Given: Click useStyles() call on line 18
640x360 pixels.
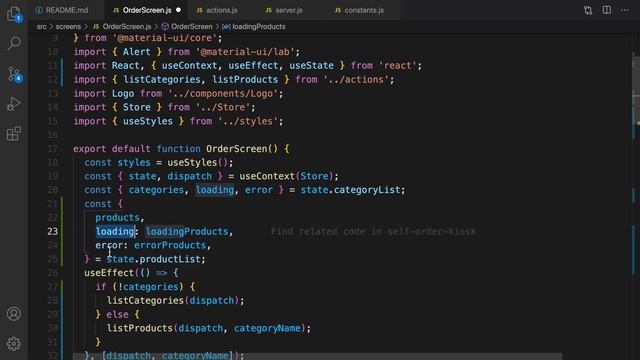Looking at the screenshot, I should [x=198, y=162].
